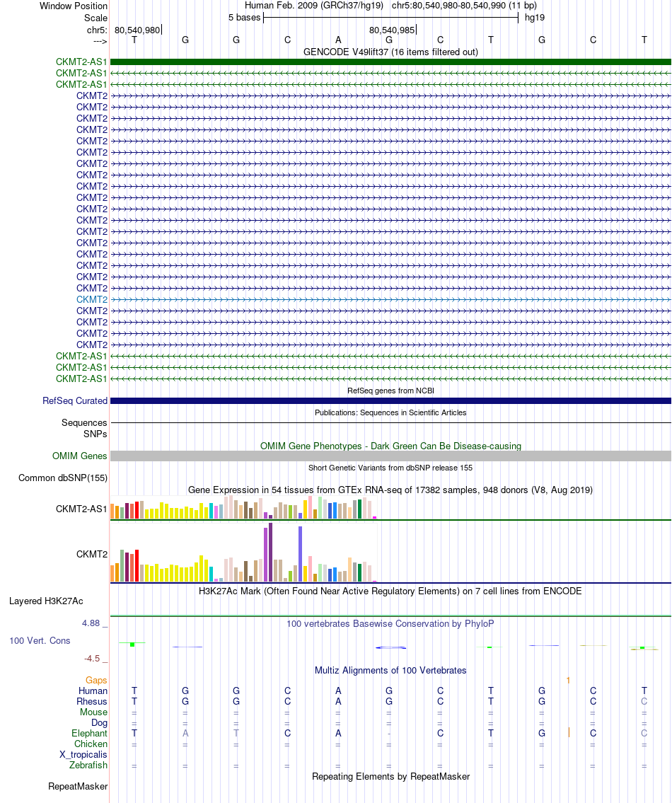Click base 'A' in the reference sequence row

pos(338,40)
